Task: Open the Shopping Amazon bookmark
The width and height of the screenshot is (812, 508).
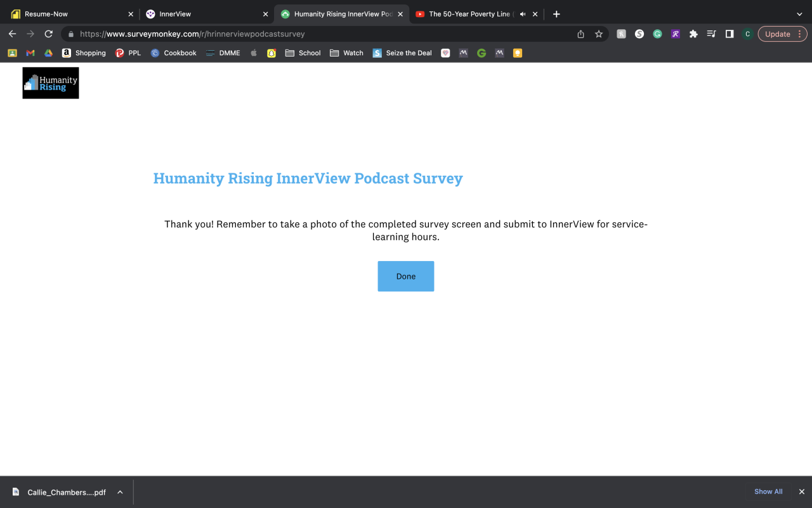Action: point(84,53)
